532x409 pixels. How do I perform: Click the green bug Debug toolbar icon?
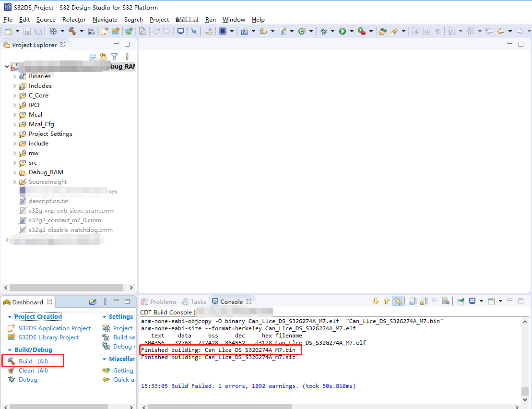click(x=324, y=31)
